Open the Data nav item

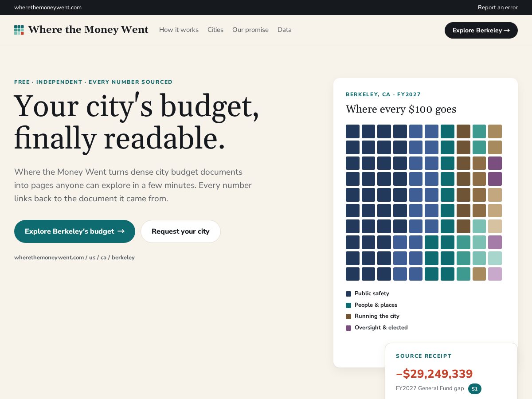[285, 30]
